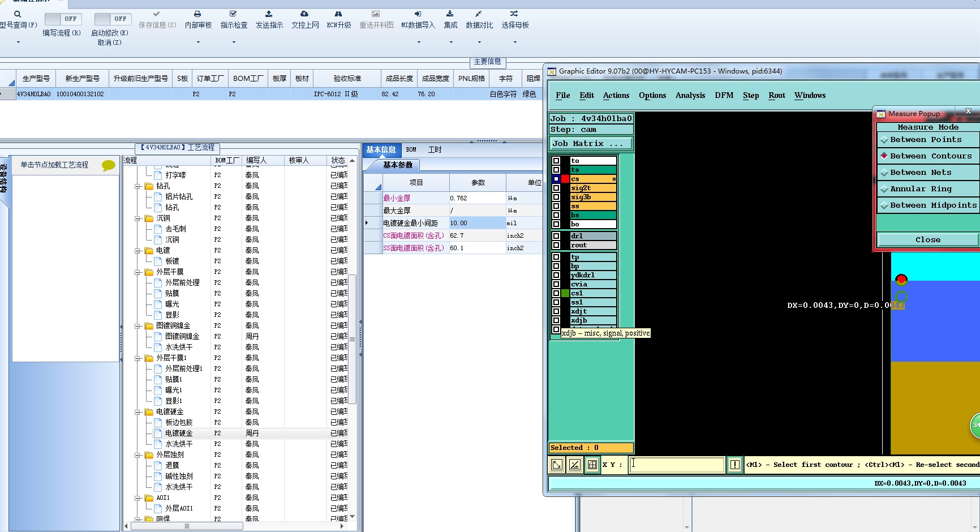Open the File menu in Graphic Editor
This screenshot has height=532, width=980.
pos(563,96)
